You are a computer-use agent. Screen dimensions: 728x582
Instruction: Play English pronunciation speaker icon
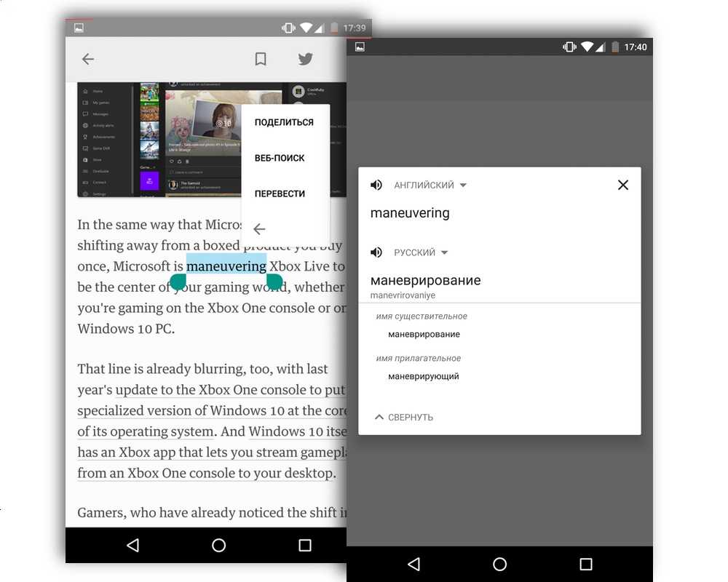(x=376, y=186)
